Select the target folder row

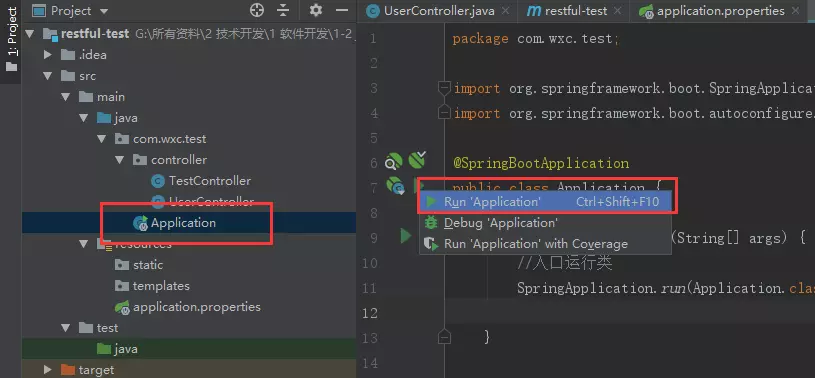pos(189,370)
